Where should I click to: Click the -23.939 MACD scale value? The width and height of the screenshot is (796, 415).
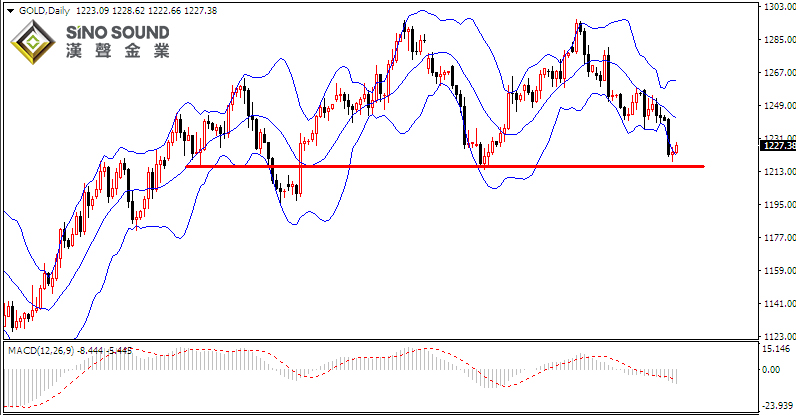[x=777, y=406]
